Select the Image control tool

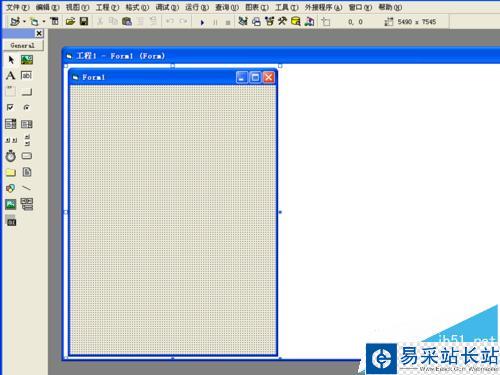pyautogui.click(x=11, y=204)
